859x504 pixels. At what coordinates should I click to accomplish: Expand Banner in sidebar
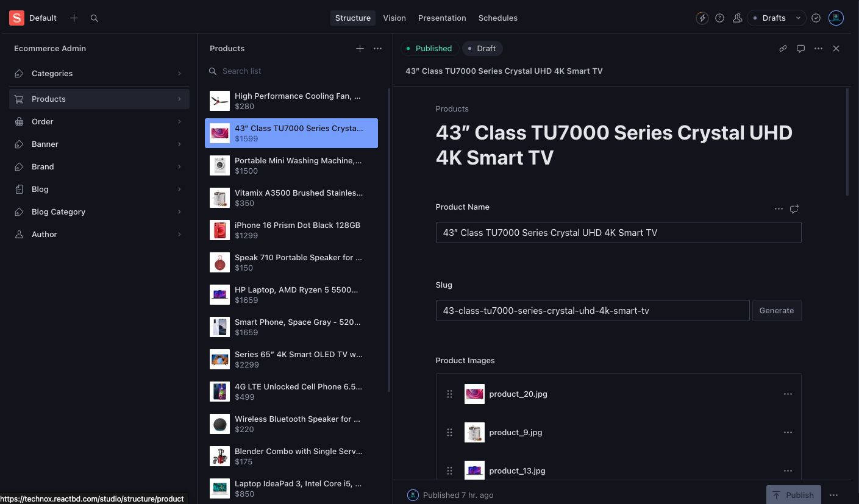coord(99,144)
